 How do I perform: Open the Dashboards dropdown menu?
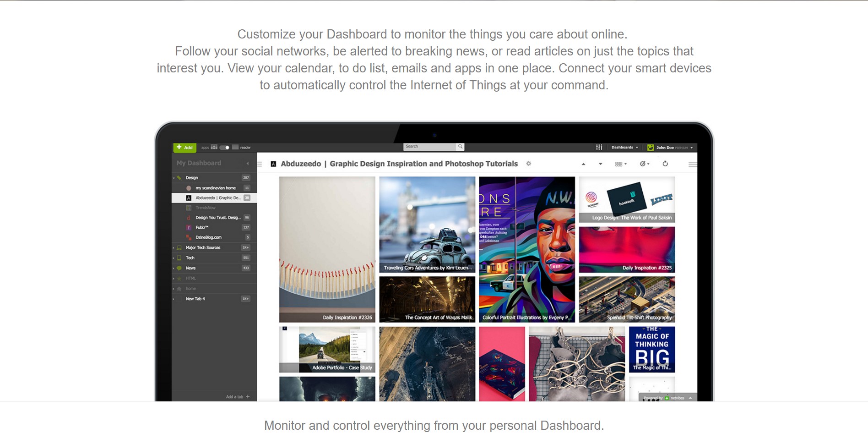pyautogui.click(x=624, y=148)
